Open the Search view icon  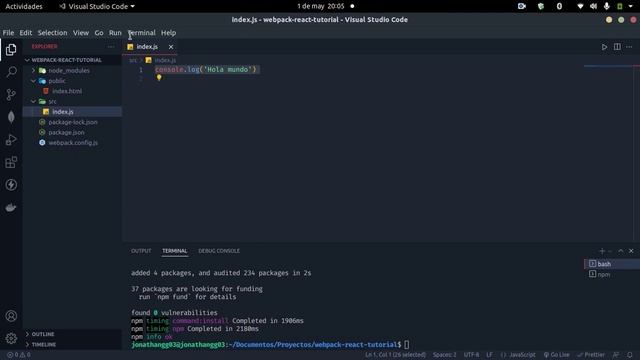(x=11, y=72)
